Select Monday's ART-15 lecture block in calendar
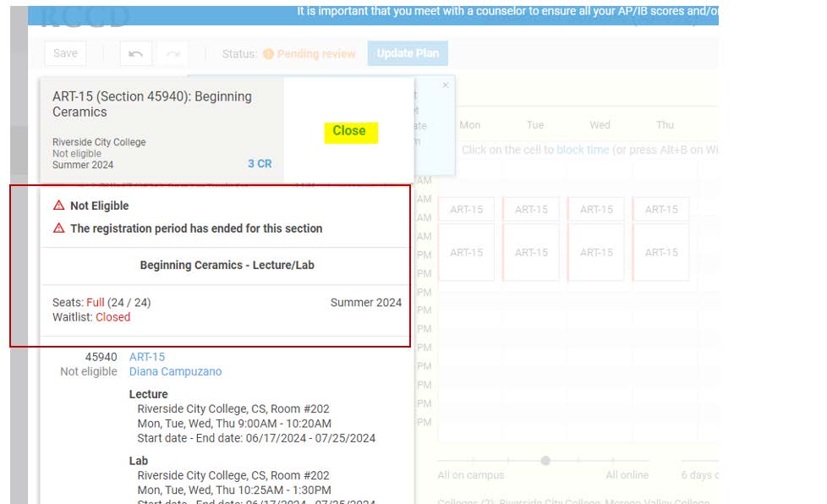The height and width of the screenshot is (504, 827). (466, 210)
